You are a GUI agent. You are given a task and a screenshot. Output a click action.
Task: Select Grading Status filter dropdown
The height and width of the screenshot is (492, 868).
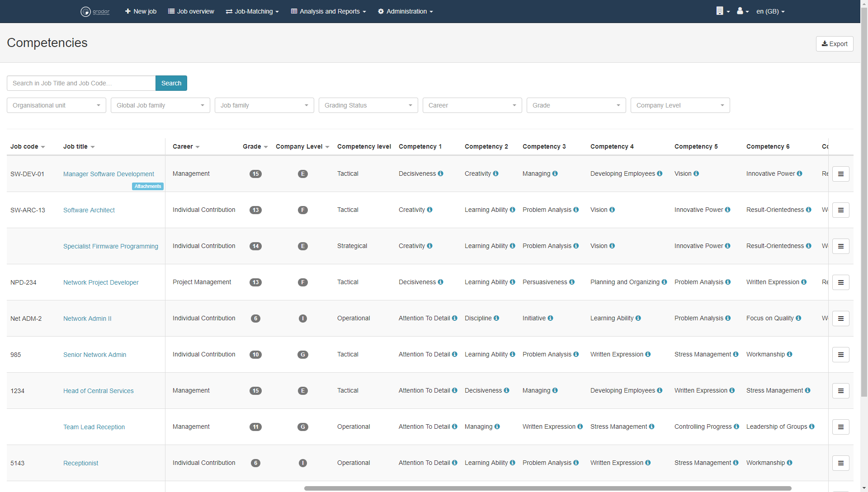[368, 105]
